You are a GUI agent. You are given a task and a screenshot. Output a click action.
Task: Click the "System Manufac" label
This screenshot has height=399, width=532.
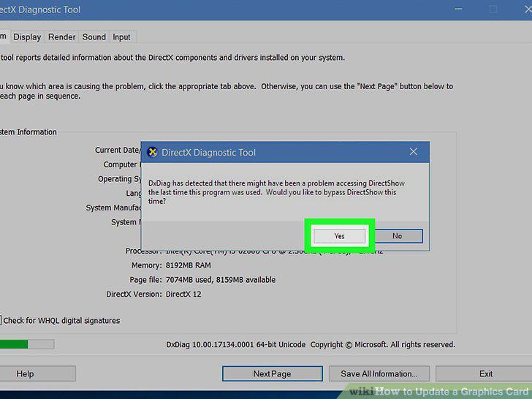pyautogui.click(x=113, y=208)
